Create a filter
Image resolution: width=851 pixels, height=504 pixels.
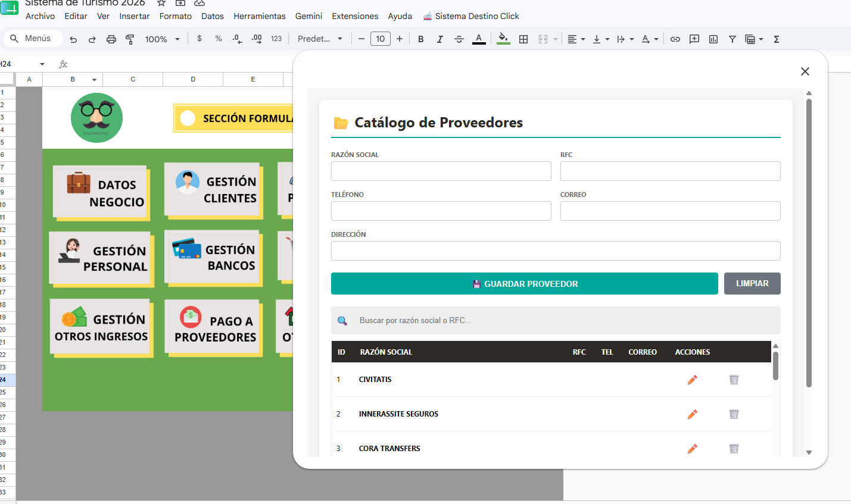click(732, 39)
